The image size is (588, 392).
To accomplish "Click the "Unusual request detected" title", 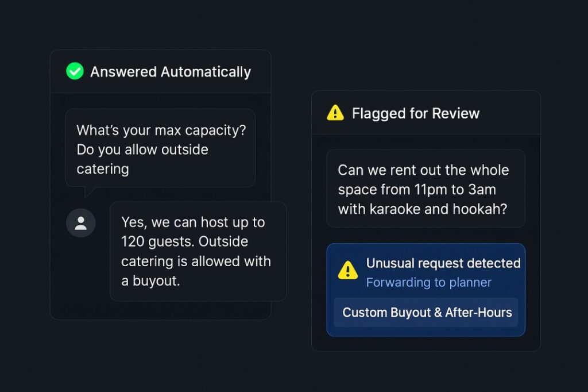I will point(443,263).
